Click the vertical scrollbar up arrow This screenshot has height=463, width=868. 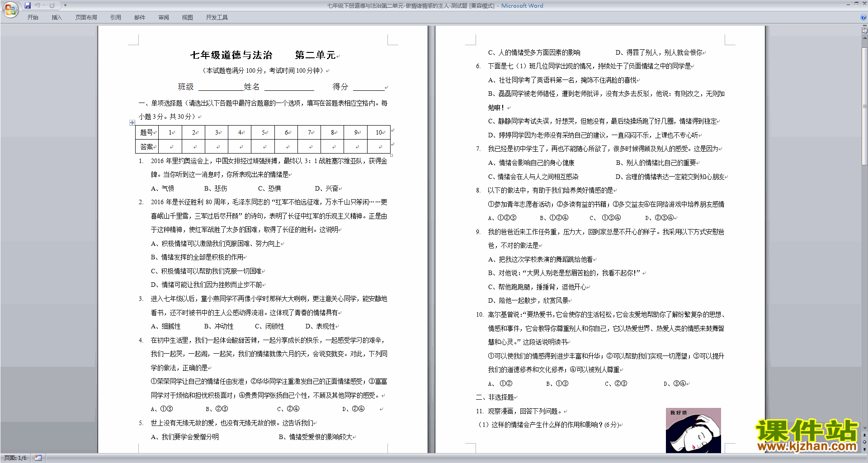[865, 37]
